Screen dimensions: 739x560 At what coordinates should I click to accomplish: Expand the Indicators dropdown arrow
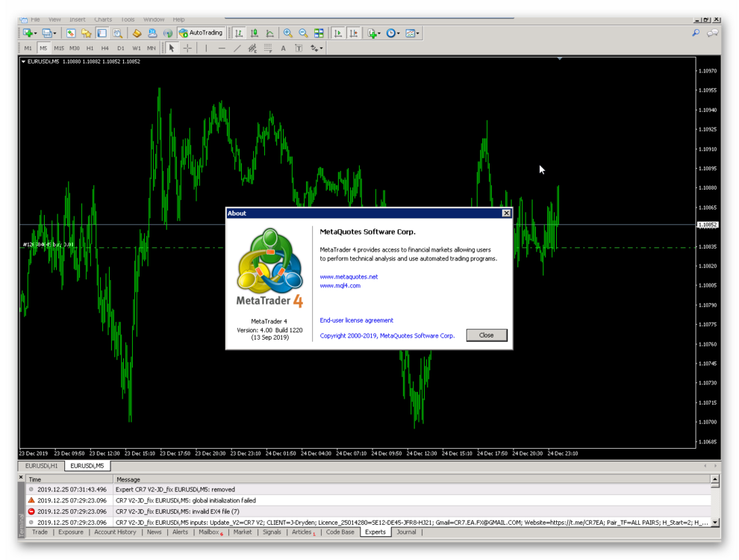(x=379, y=34)
